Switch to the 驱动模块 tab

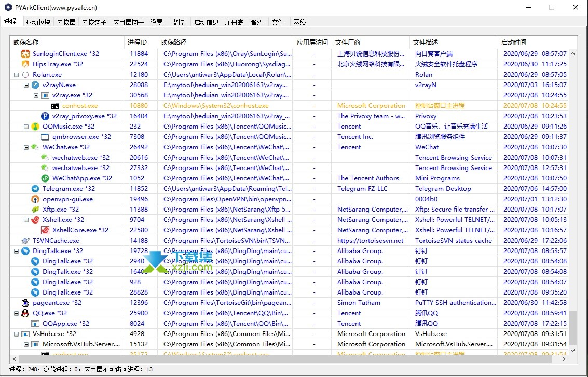pyautogui.click(x=38, y=22)
